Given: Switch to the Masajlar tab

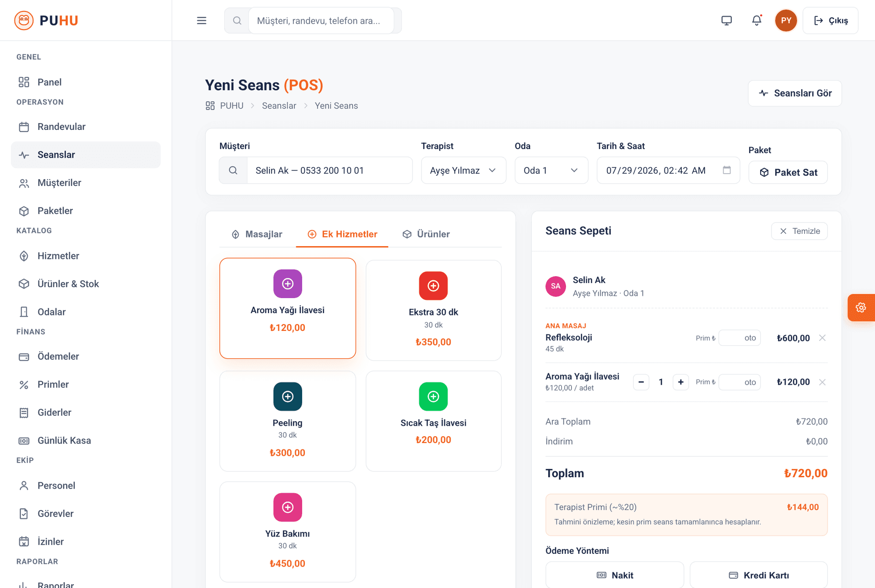Looking at the screenshot, I should pos(257,234).
